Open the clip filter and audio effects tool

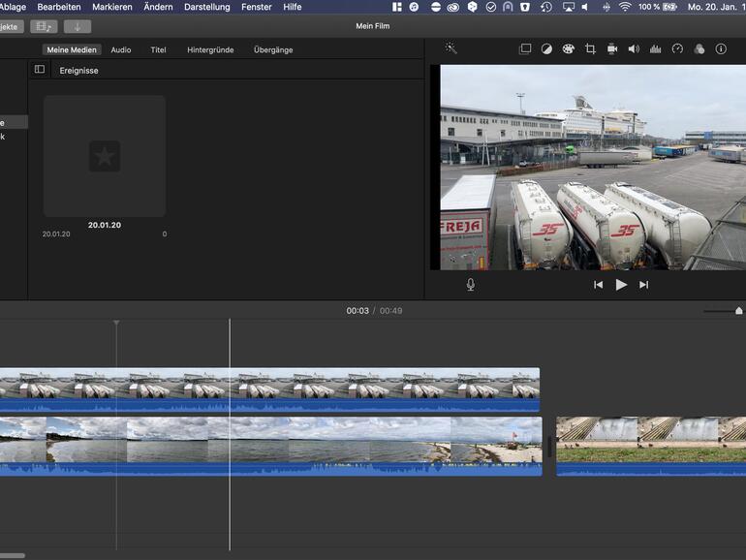coord(699,48)
